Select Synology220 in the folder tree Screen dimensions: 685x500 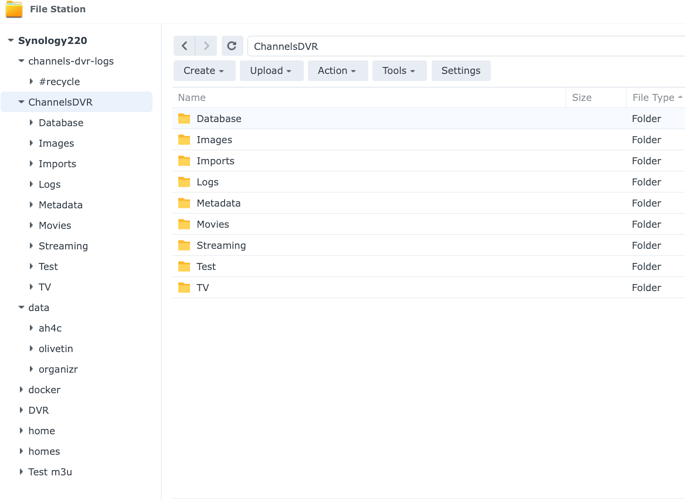pos(52,41)
